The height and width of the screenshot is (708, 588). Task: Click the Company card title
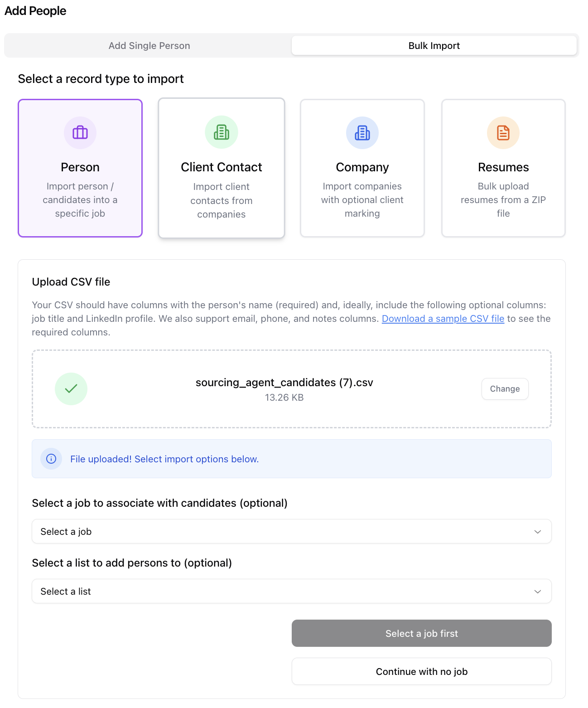(x=362, y=167)
